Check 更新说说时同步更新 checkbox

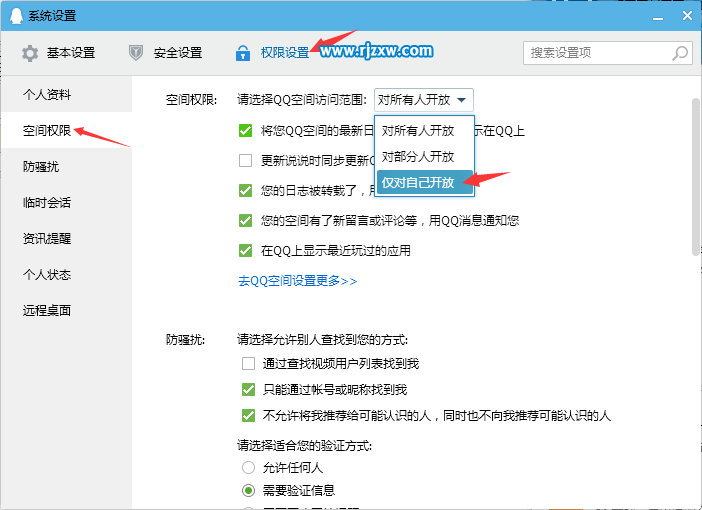tap(245, 160)
